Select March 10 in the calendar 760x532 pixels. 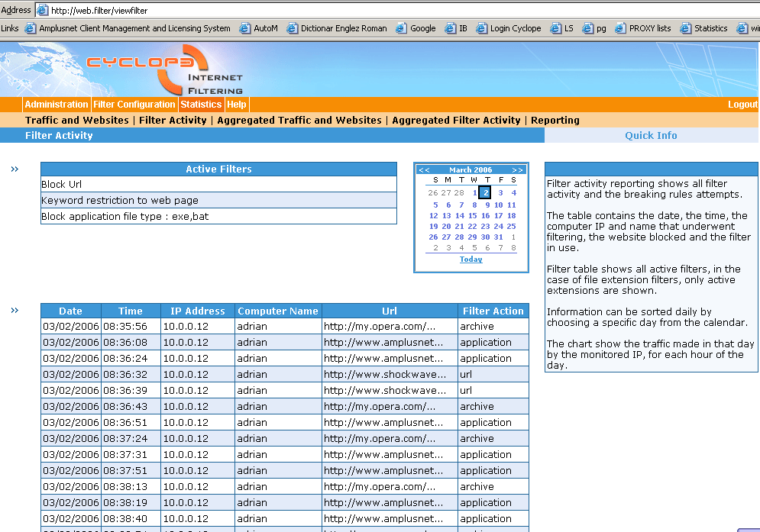click(498, 205)
